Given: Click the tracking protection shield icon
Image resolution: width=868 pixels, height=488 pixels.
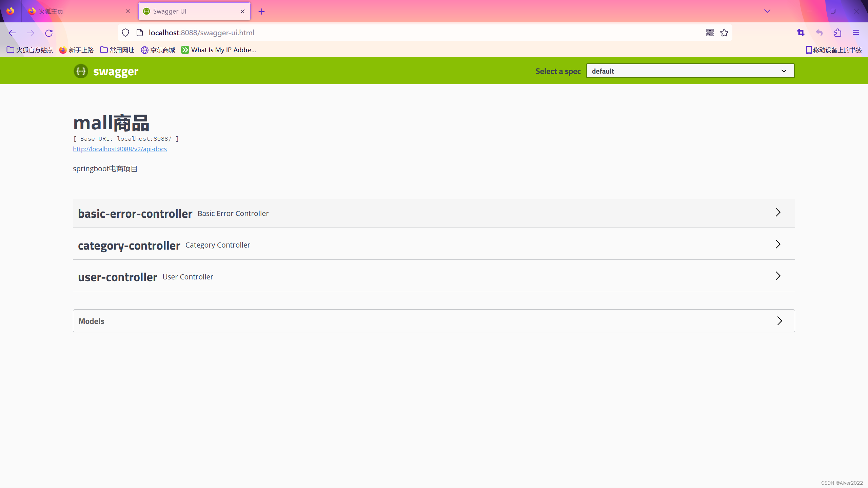Looking at the screenshot, I should coord(125,33).
